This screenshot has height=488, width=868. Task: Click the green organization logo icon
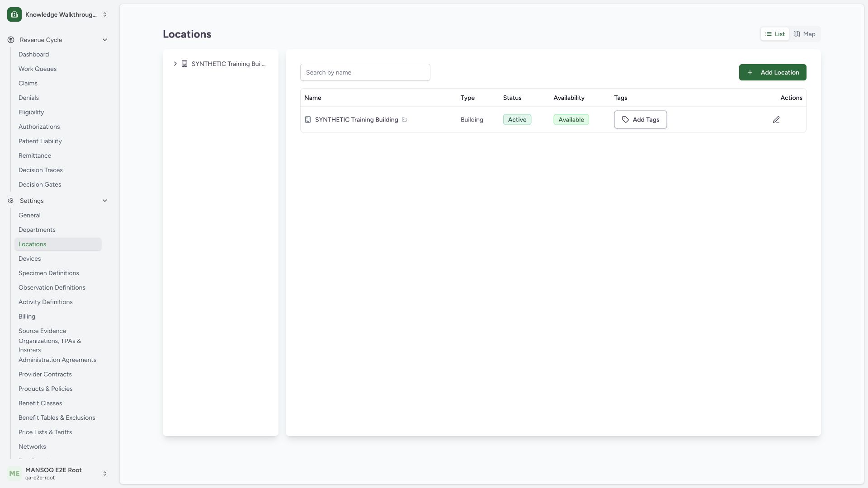point(14,14)
